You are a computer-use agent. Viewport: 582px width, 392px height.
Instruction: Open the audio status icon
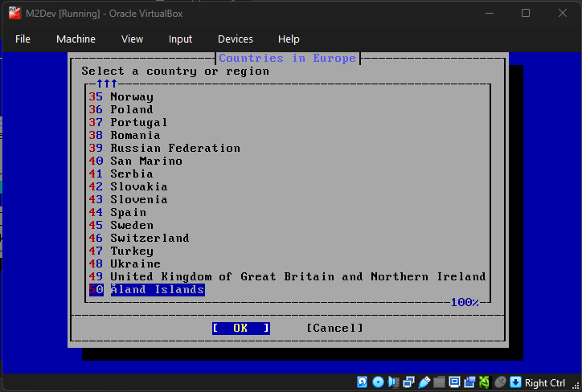(x=393, y=382)
